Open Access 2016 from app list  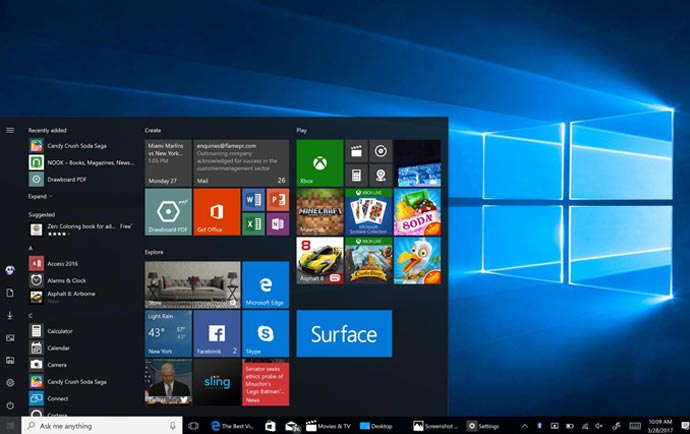82,264
